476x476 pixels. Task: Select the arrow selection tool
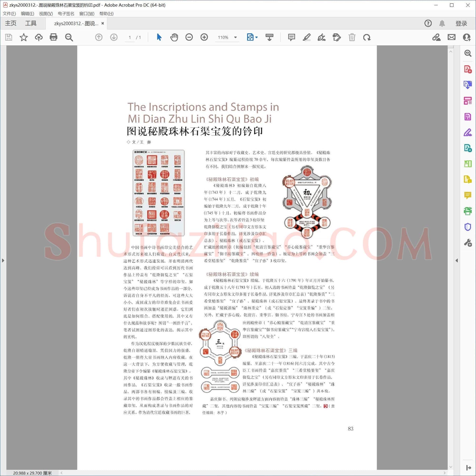(x=159, y=37)
